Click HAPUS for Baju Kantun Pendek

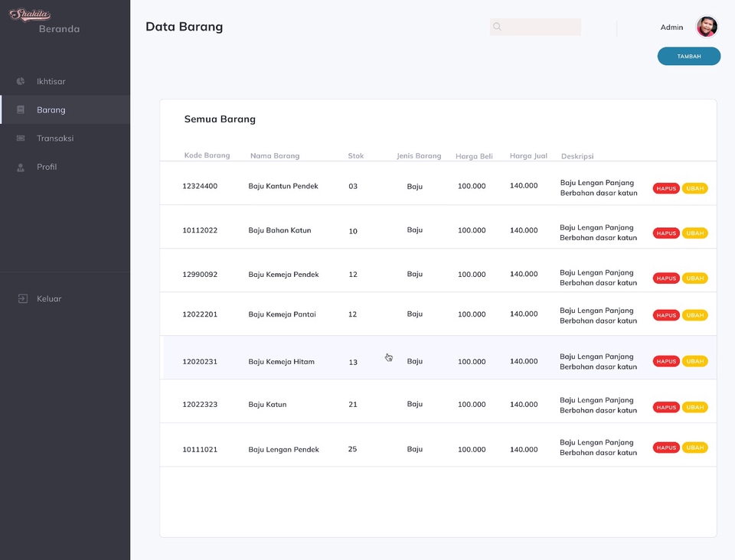665,187
